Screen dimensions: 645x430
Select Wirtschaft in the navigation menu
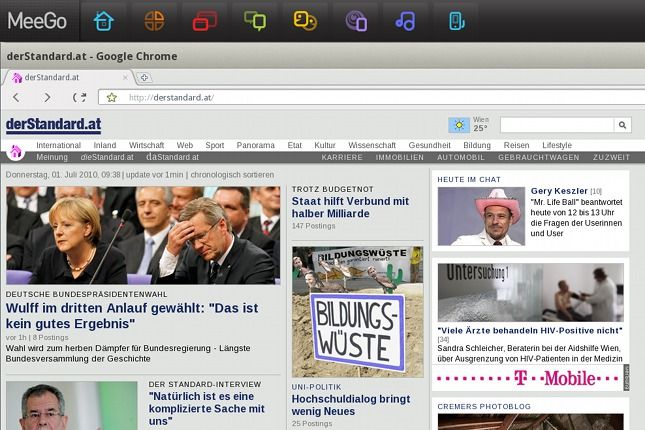(x=146, y=145)
